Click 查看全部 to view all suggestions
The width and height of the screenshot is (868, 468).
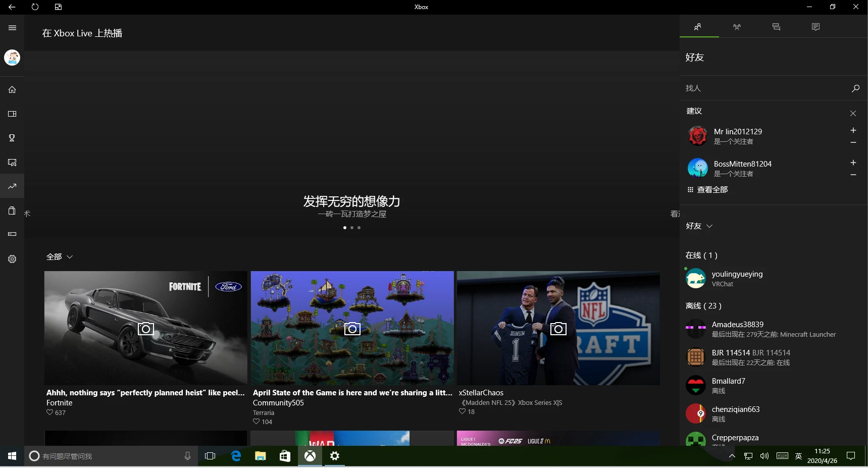(708, 190)
